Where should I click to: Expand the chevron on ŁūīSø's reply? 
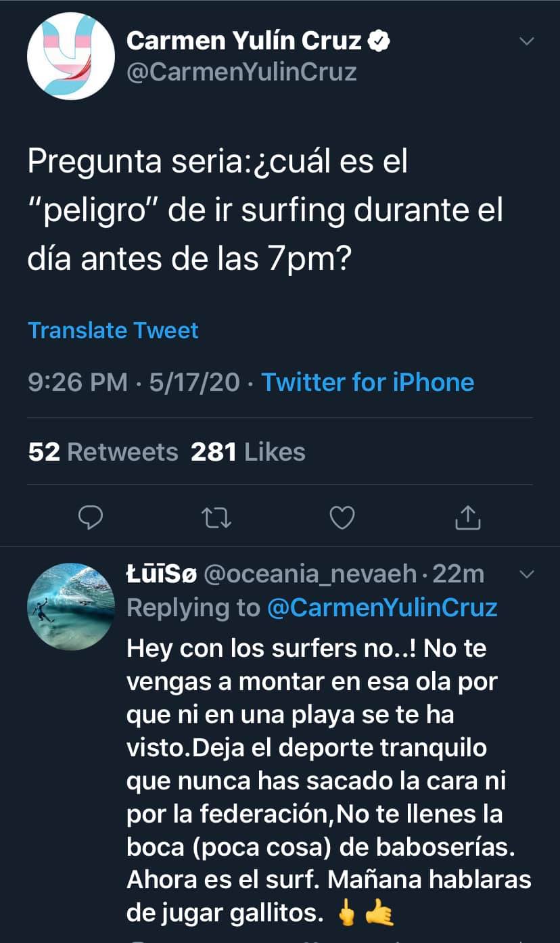pyautogui.click(x=526, y=574)
